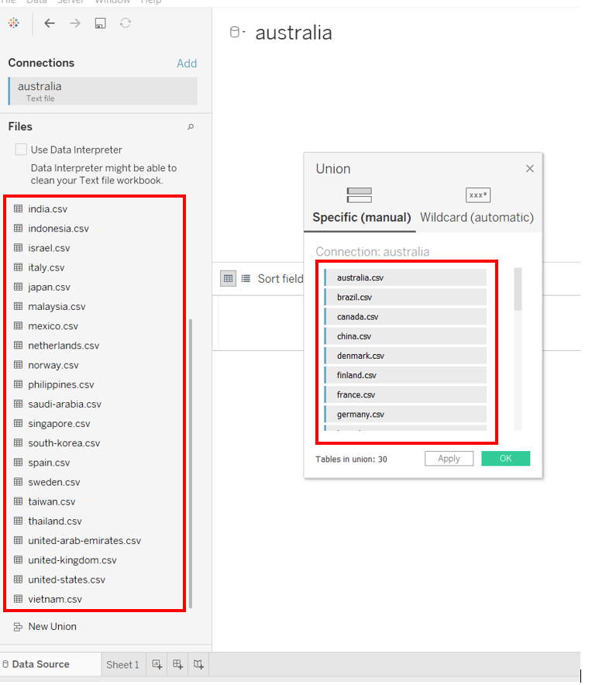
Task: Click the back arrow in the toolbar
Action: [x=50, y=23]
